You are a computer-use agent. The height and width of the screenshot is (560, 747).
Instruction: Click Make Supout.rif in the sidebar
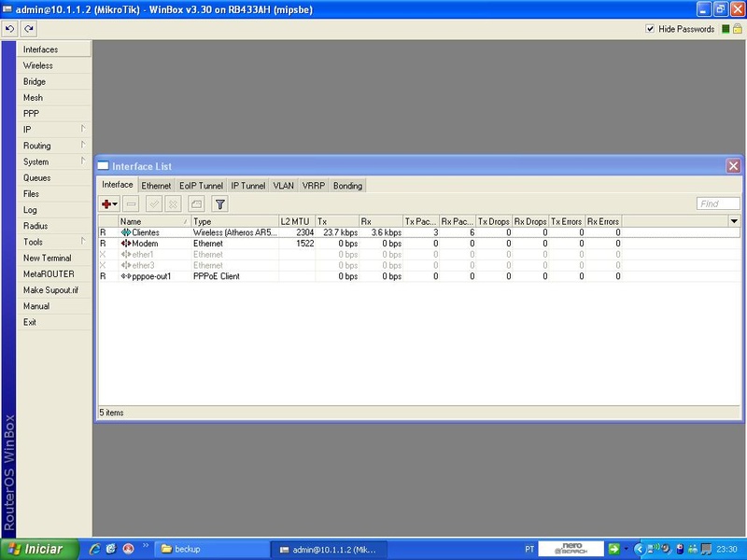[x=54, y=290]
